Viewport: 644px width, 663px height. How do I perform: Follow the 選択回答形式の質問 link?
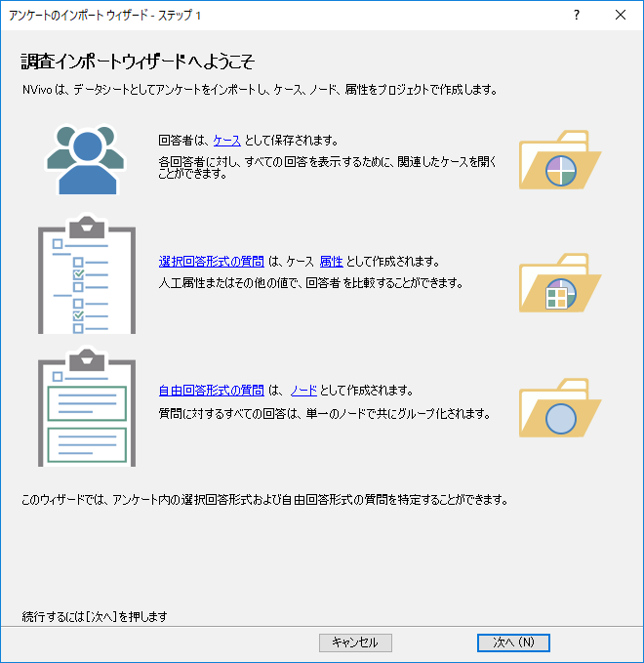click(211, 262)
